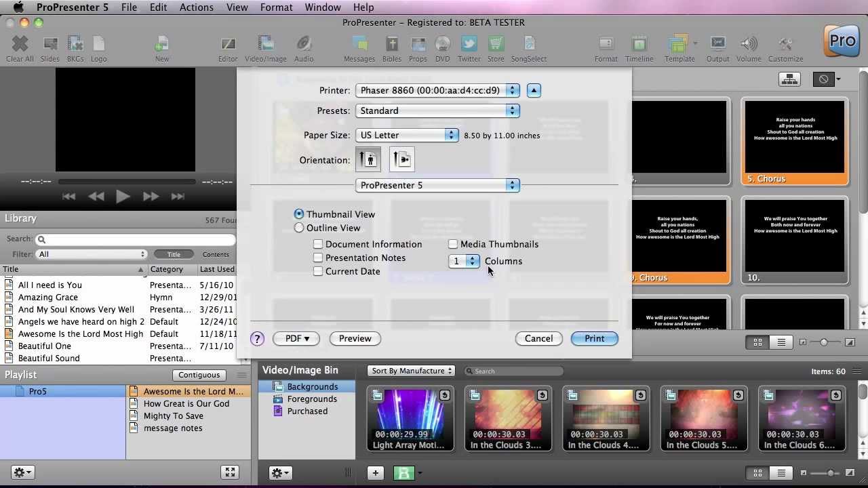Click the Clear All toolbar icon

click(20, 49)
